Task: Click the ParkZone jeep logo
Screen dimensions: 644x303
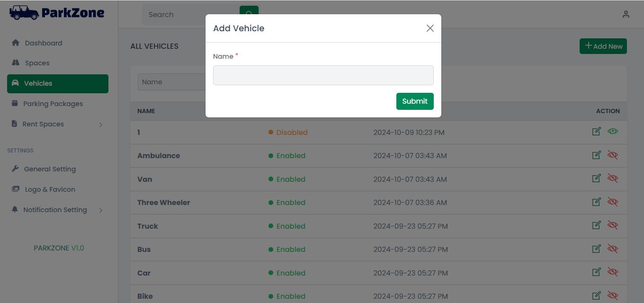Action: tap(24, 13)
